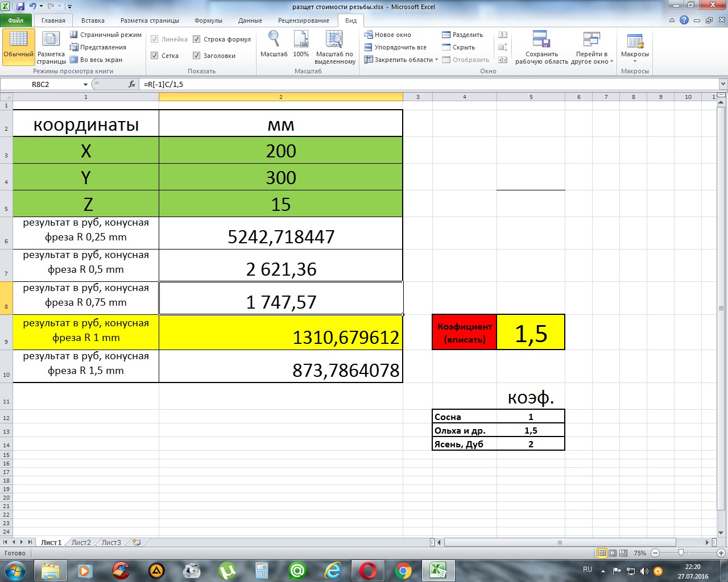Switch to sheet Лист2
The height and width of the screenshot is (582, 728).
click(x=81, y=542)
